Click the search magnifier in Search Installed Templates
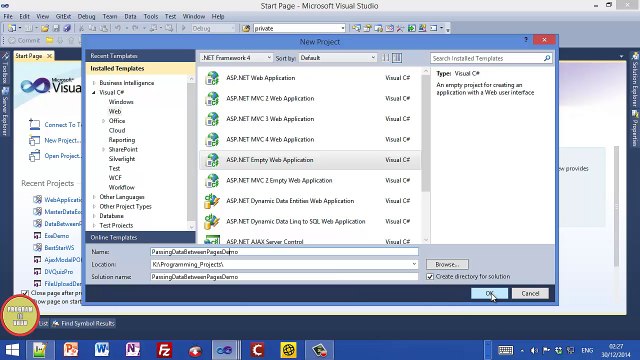This screenshot has width=640, height=360. (547, 58)
